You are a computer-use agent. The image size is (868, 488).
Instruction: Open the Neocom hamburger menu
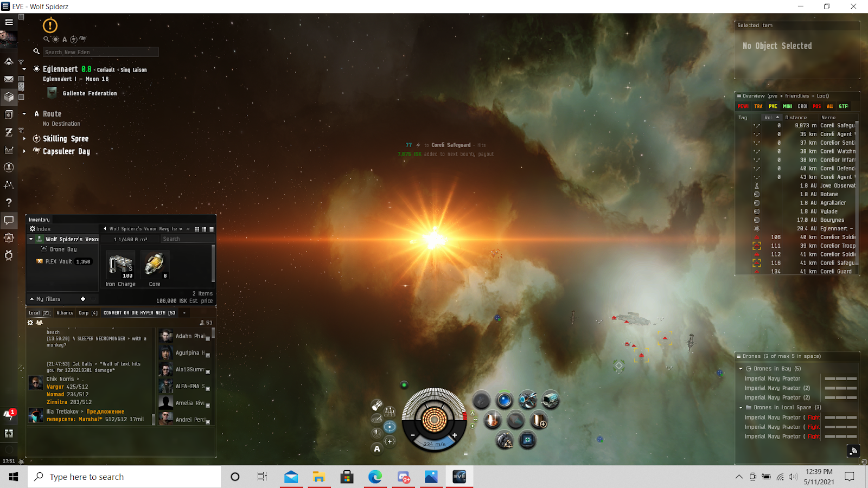coord(9,22)
